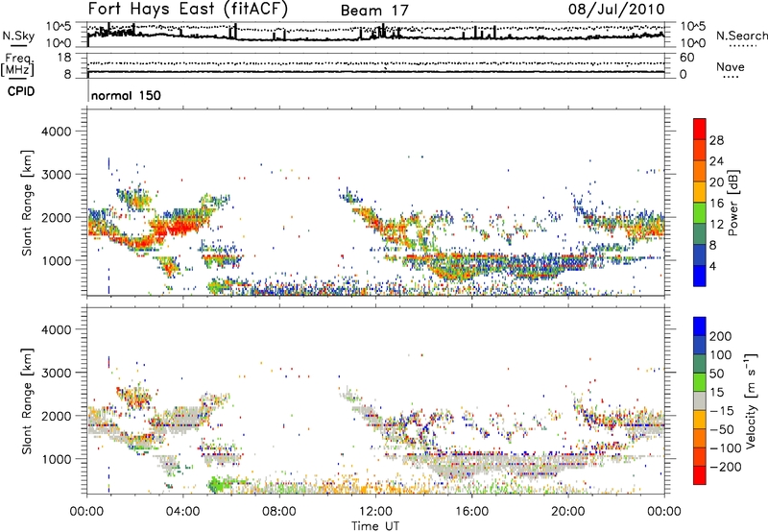Viewport: 768px width, 532px height.
Task: Click the '60' Nave axis label
Action: [687, 58]
